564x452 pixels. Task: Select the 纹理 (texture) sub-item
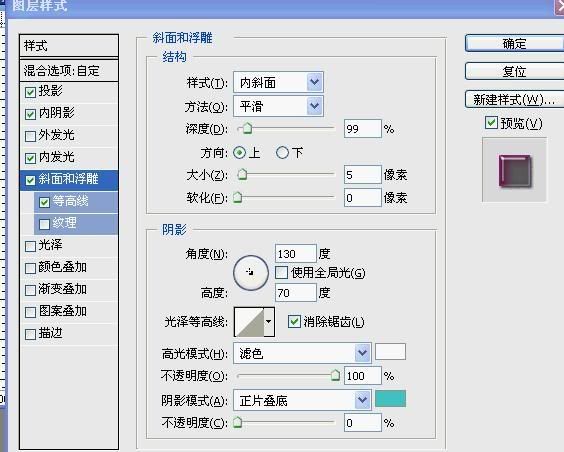tap(76, 223)
